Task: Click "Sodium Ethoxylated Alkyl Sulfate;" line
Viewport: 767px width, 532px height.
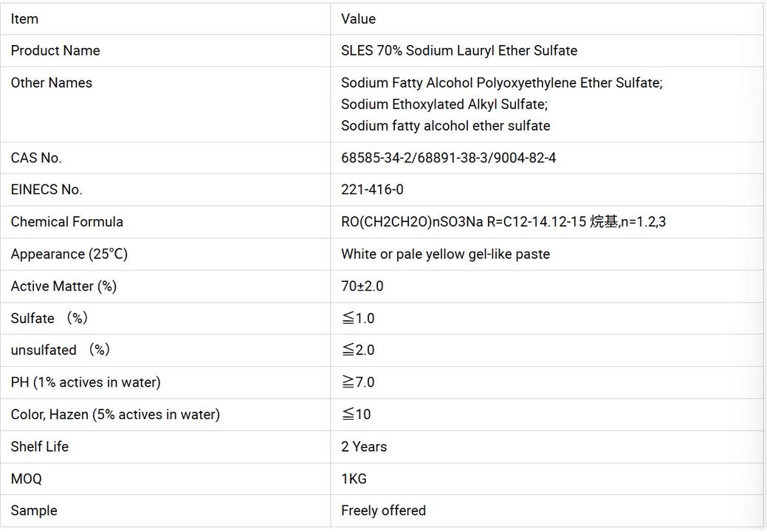Action: [x=444, y=104]
